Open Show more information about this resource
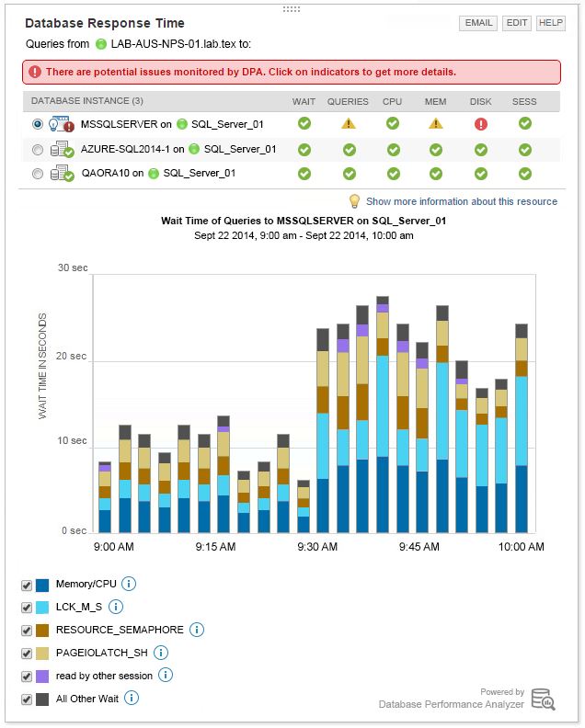The image size is (585, 728). 462,201
